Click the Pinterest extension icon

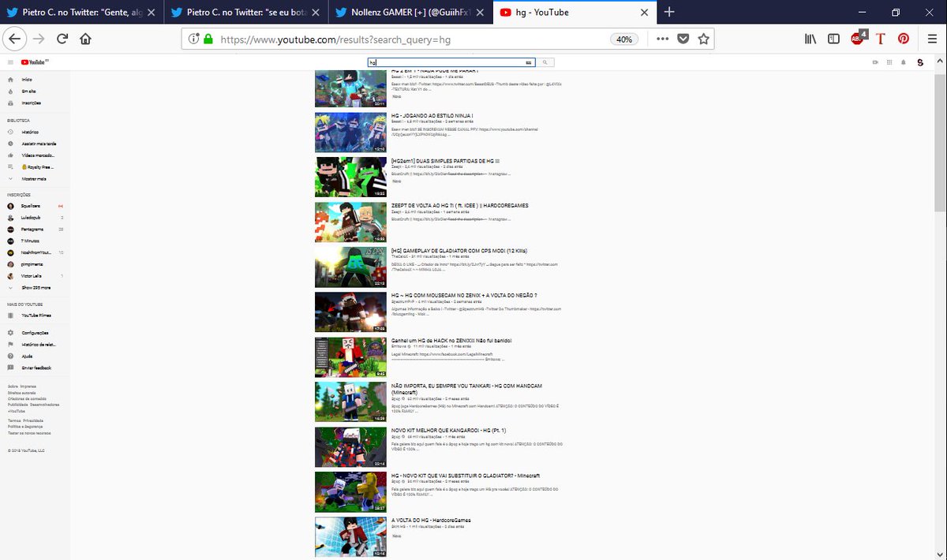903,39
